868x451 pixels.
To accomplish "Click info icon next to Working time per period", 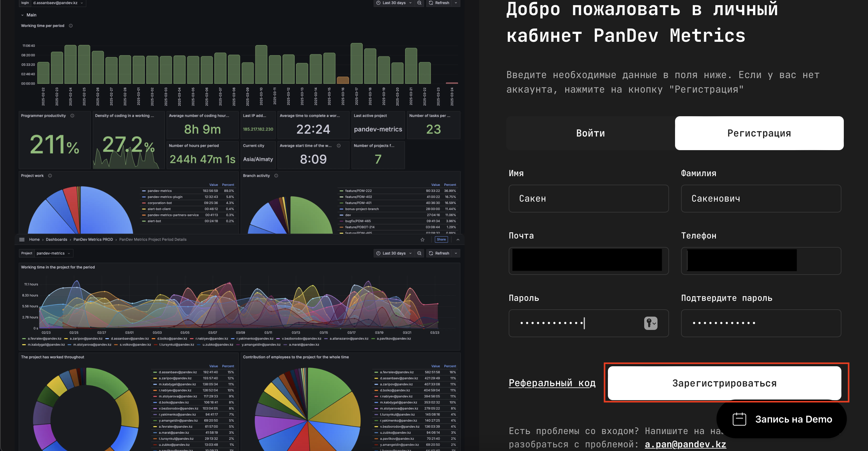I will coord(71,26).
